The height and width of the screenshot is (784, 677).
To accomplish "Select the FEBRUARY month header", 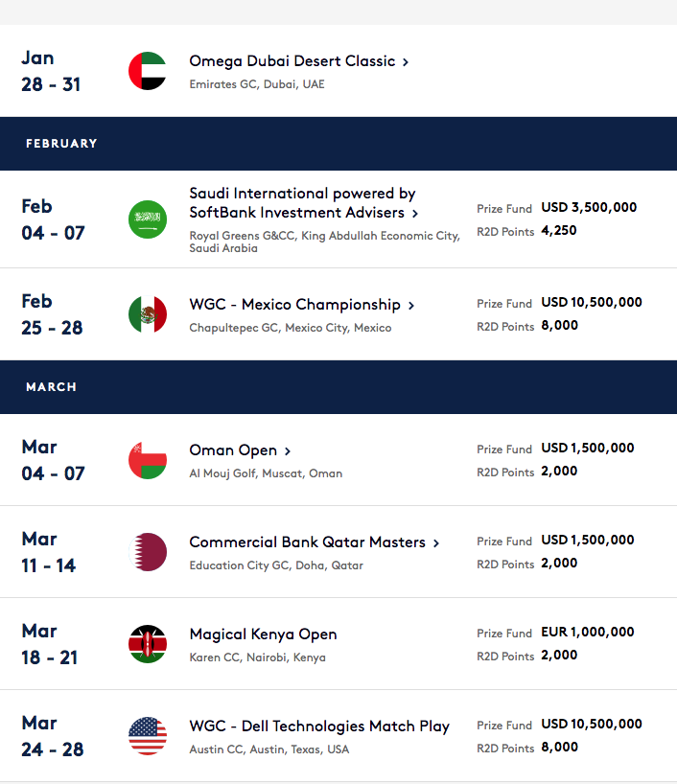I will 338,144.
